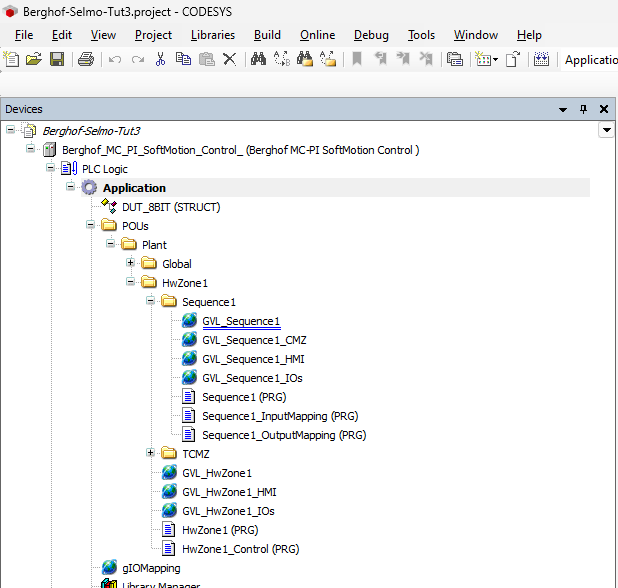Toggle auto-hide pin on Devices panel

click(x=583, y=109)
